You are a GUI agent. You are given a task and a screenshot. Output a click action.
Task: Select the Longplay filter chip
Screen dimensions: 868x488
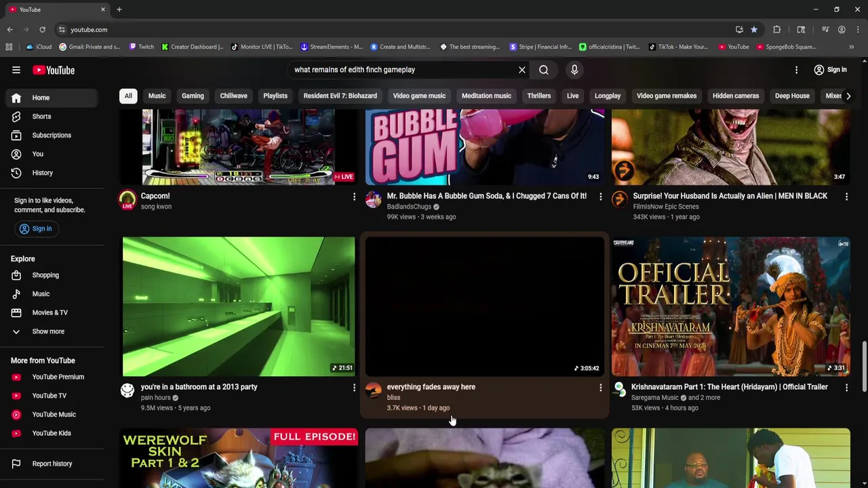(x=608, y=96)
